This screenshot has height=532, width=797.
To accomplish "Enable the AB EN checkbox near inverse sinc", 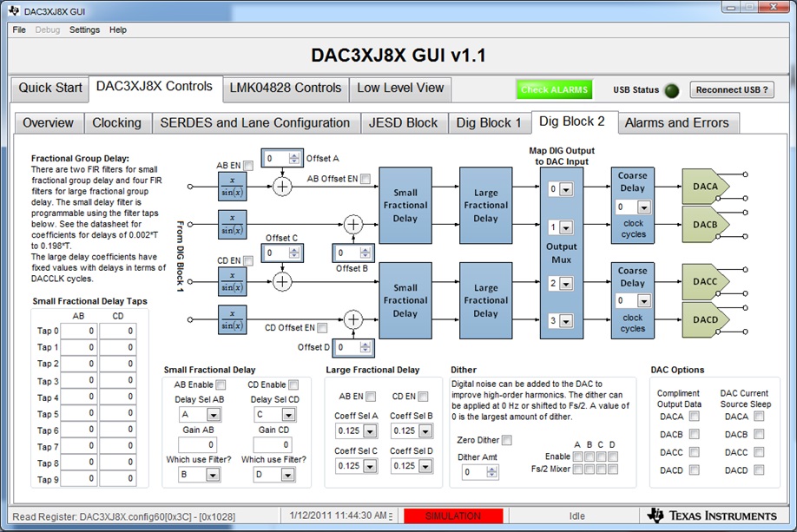I will pos(248,166).
